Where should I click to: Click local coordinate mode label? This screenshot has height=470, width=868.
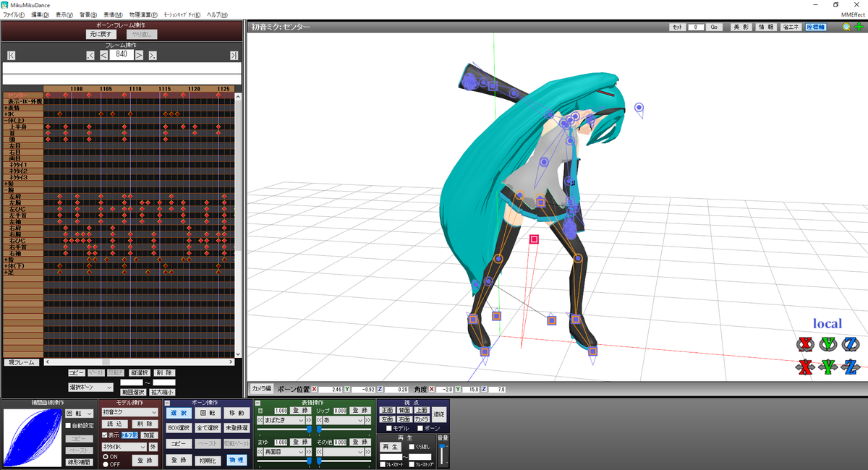tap(827, 323)
